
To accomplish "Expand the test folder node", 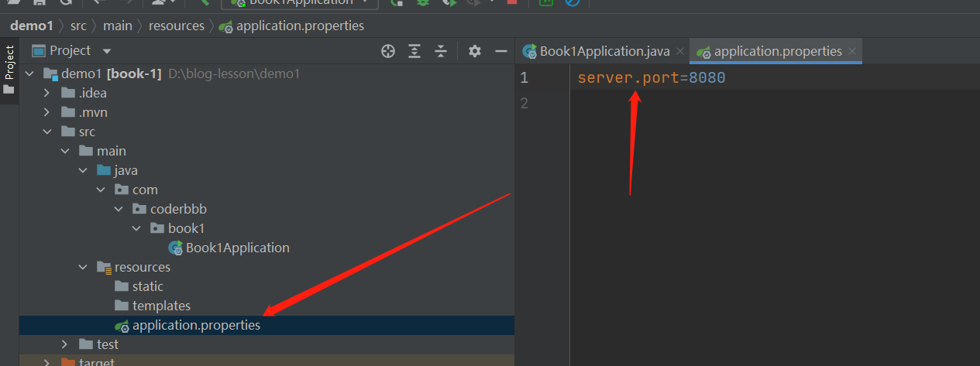I will [65, 344].
